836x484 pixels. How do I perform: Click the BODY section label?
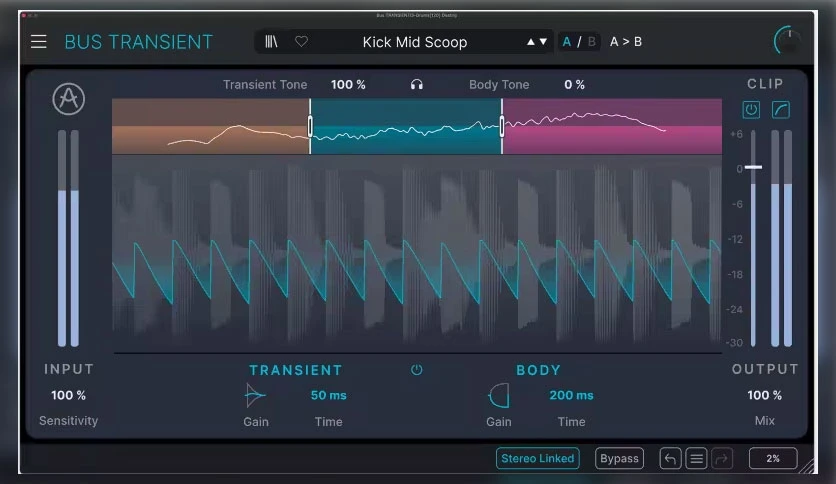(538, 370)
